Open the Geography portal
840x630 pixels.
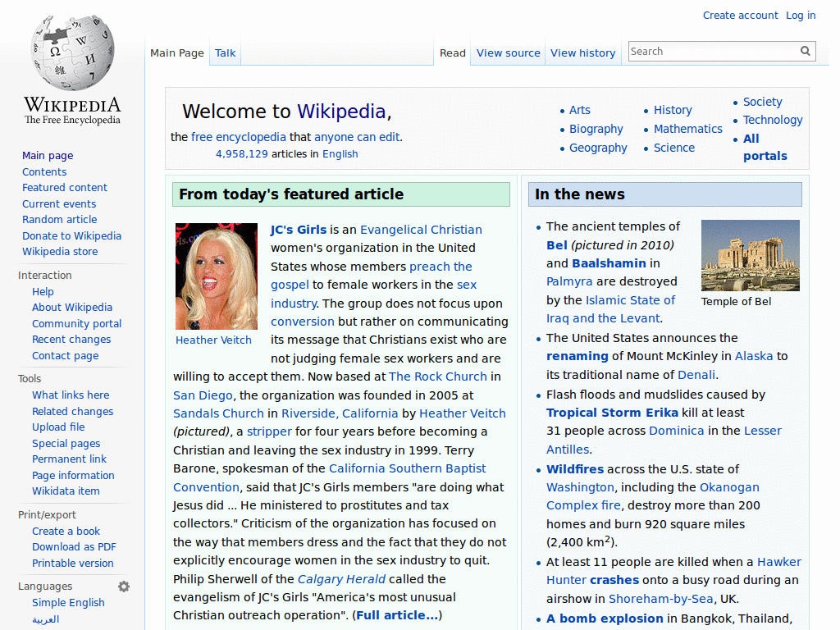coord(598,148)
